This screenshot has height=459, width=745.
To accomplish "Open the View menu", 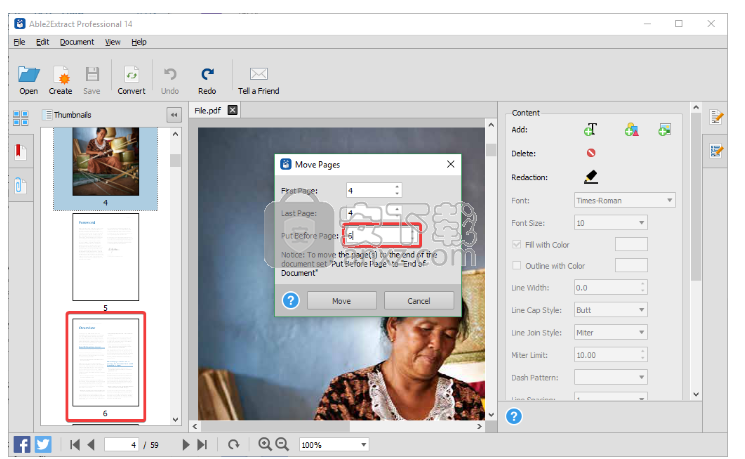I will click(x=113, y=42).
